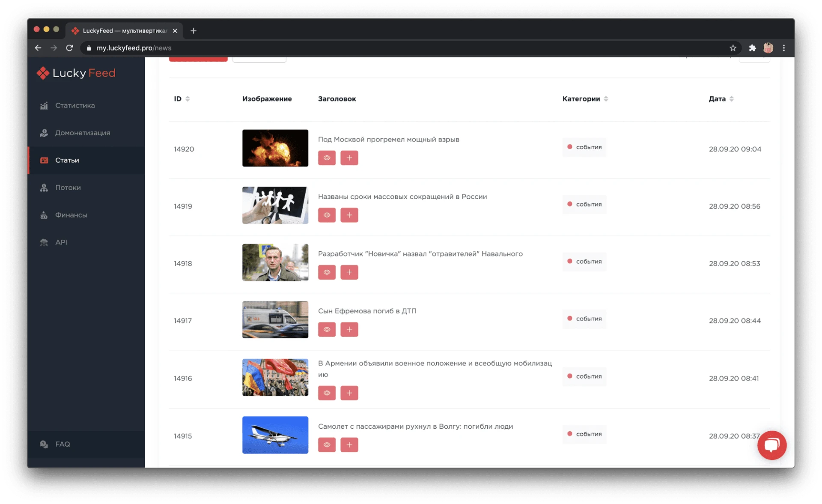Click события category tag of article 14916
The height and width of the screenshot is (504, 822).
click(584, 376)
